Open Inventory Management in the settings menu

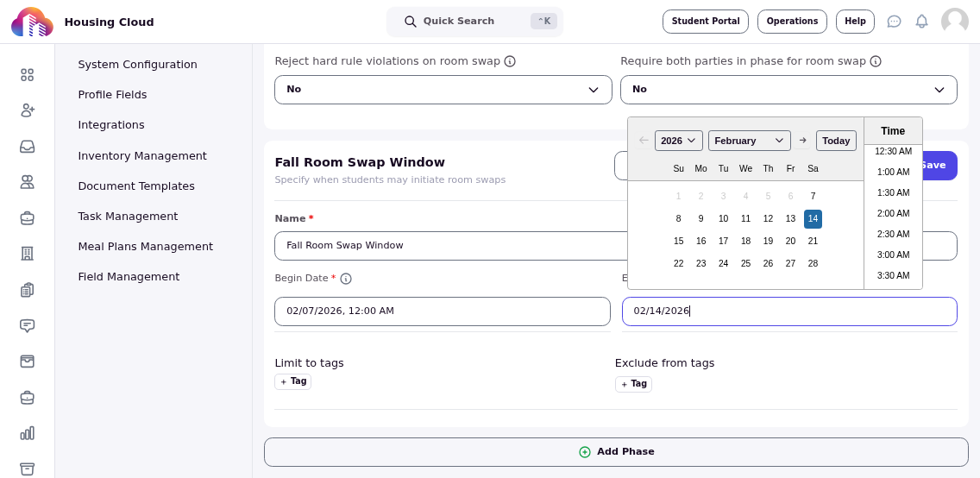[142, 155]
